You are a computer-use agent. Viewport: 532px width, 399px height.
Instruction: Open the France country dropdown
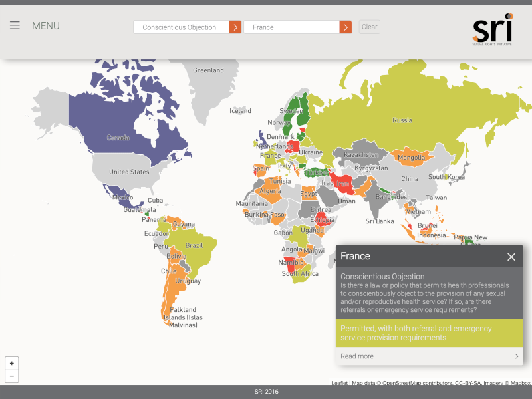291,27
